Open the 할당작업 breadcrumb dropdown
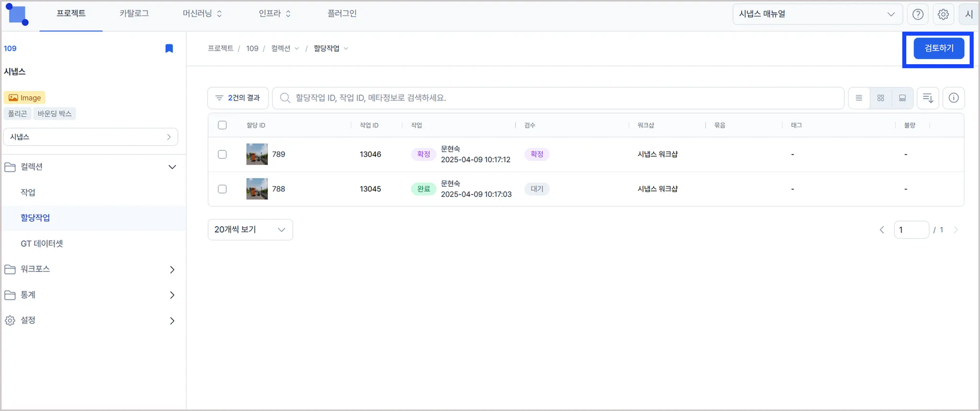The height and width of the screenshot is (411, 980). point(331,48)
